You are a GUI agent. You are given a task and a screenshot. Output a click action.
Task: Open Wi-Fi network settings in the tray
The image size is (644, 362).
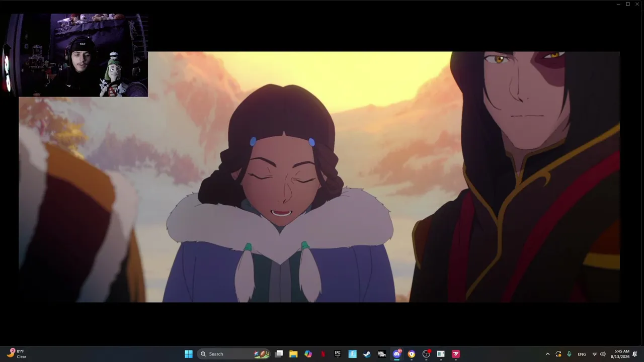tap(595, 354)
